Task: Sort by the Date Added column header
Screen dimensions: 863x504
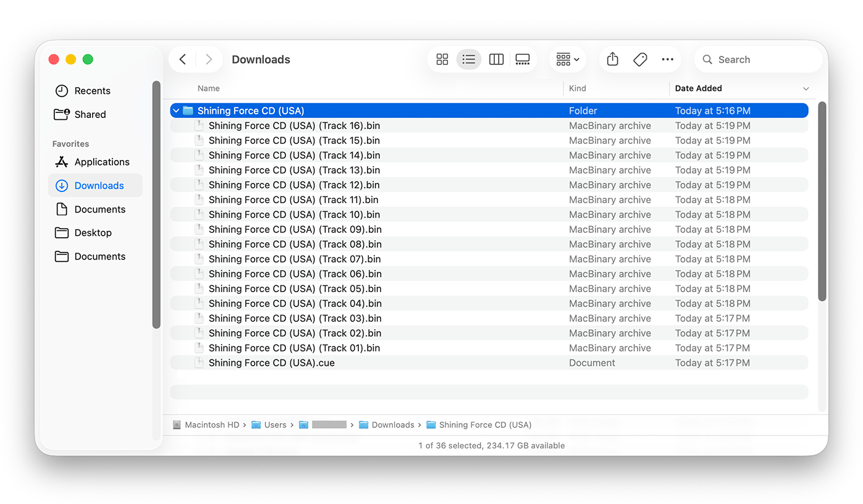Action: click(698, 88)
